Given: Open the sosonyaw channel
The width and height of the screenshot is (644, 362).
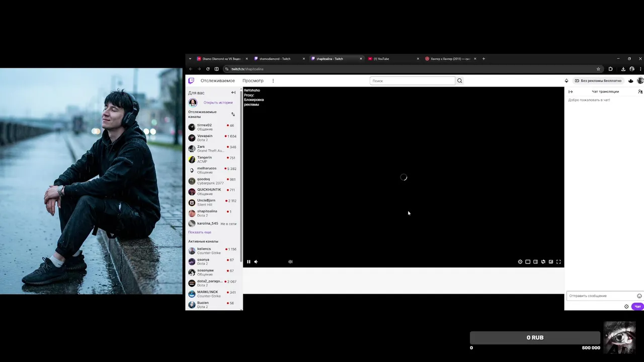Looking at the screenshot, I should 212,272.
